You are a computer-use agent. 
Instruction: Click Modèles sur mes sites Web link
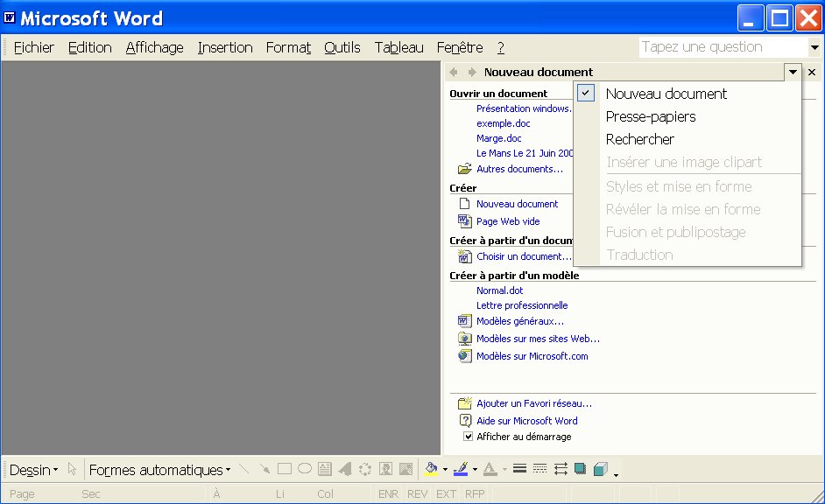[x=538, y=339]
